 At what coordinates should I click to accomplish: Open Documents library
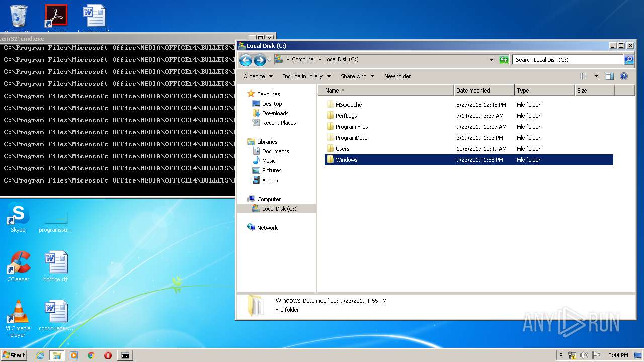[275, 151]
